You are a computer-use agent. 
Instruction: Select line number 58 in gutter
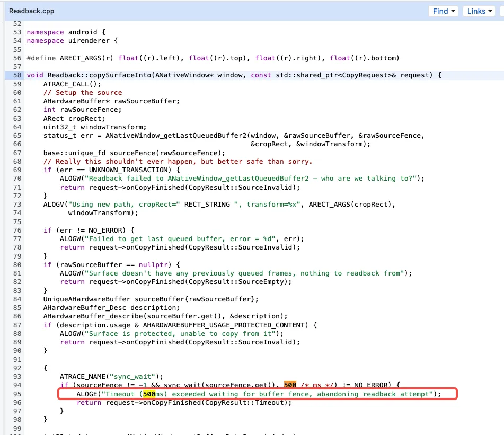[x=17, y=75]
